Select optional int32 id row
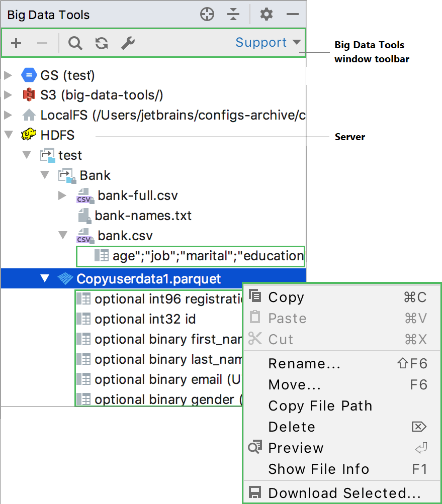This screenshot has width=442, height=504. click(x=159, y=319)
